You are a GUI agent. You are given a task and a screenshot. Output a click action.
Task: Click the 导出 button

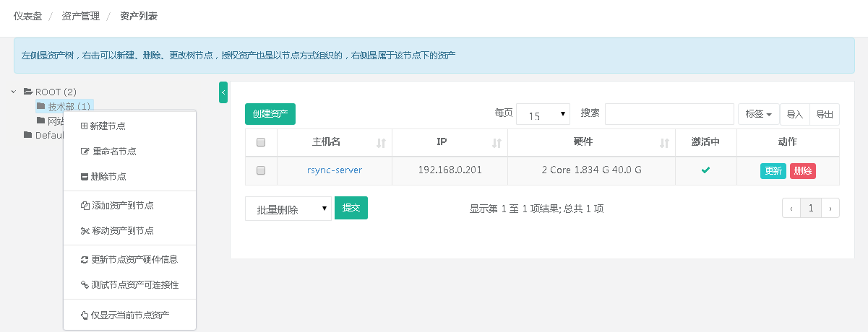(825, 114)
